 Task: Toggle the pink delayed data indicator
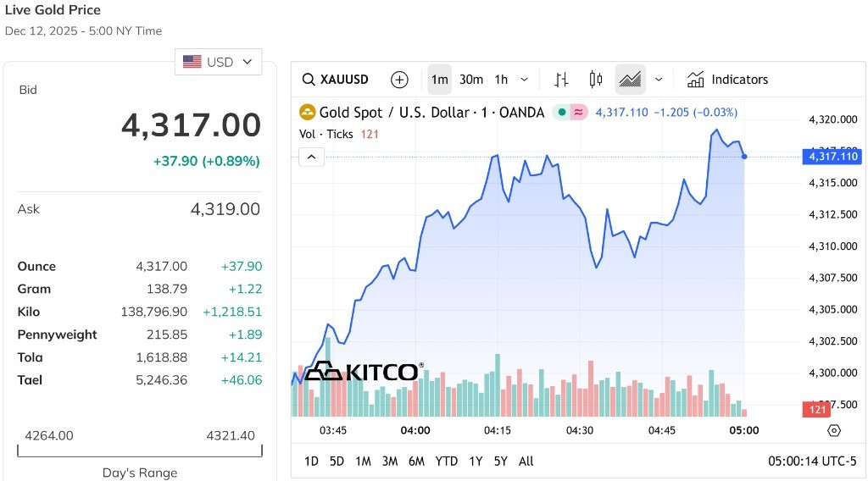(578, 113)
